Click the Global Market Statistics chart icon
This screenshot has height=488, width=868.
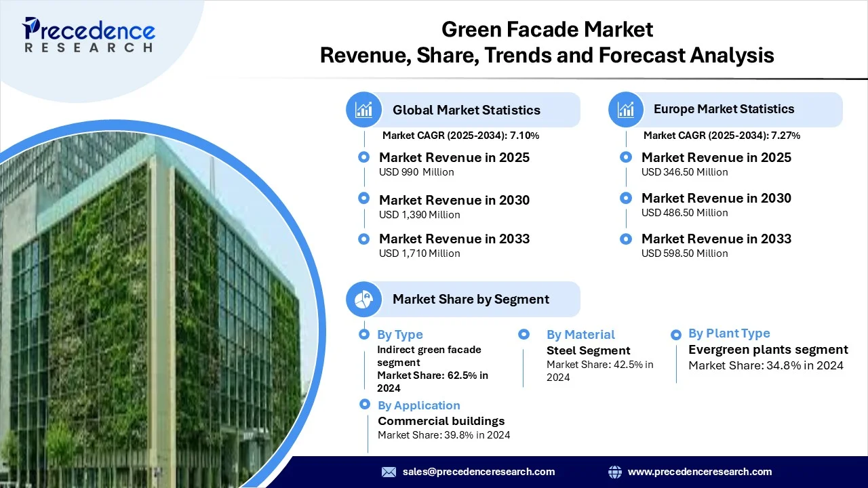tap(364, 110)
